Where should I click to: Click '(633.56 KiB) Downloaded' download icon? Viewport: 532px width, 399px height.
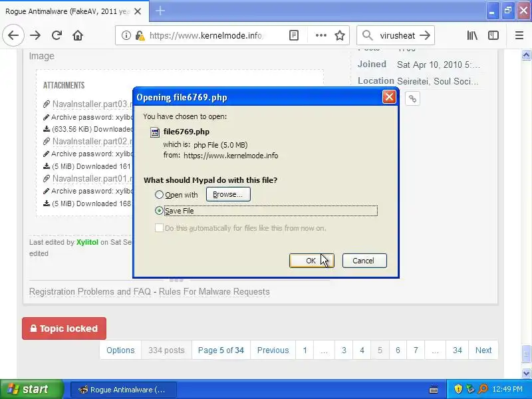point(47,129)
